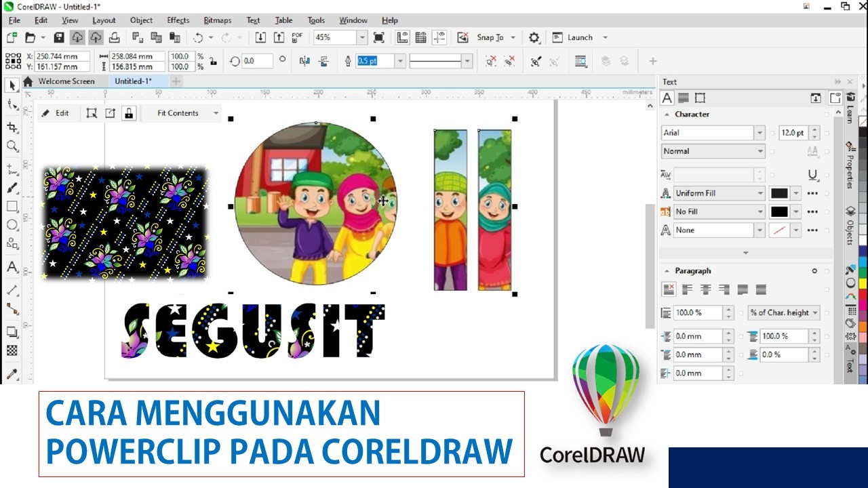868x488 pixels.
Task: Toggle the Lock contents to PowerClip icon
Action: point(129,113)
